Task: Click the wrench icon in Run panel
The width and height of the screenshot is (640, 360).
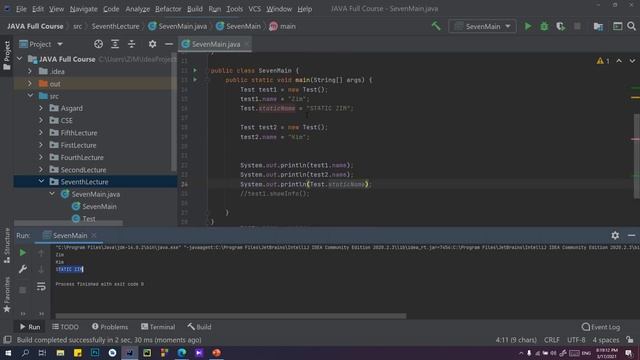Action: pos(23,269)
